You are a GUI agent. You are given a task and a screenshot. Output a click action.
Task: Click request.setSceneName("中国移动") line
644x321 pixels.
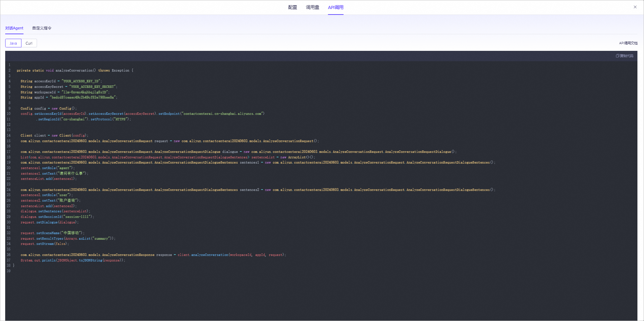point(52,233)
